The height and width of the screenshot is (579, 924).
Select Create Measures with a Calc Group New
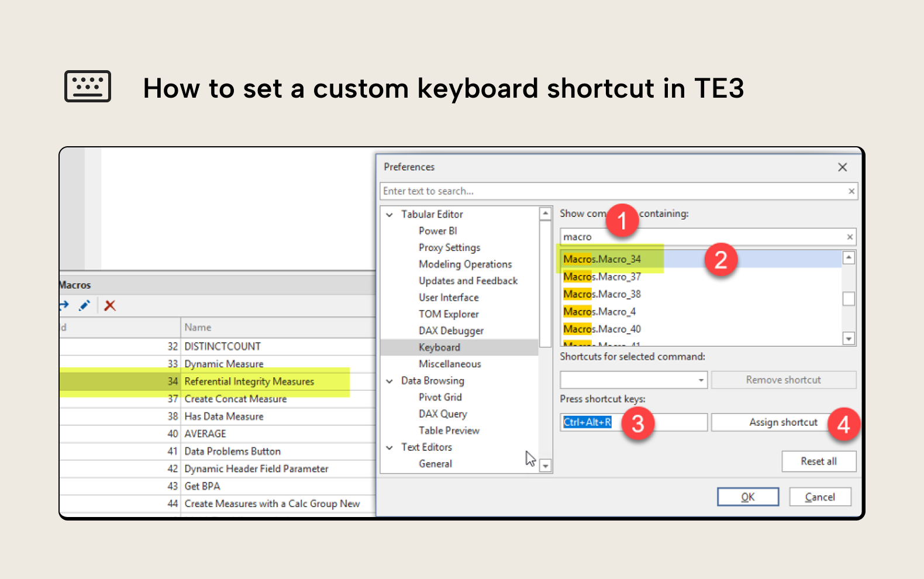218,504
